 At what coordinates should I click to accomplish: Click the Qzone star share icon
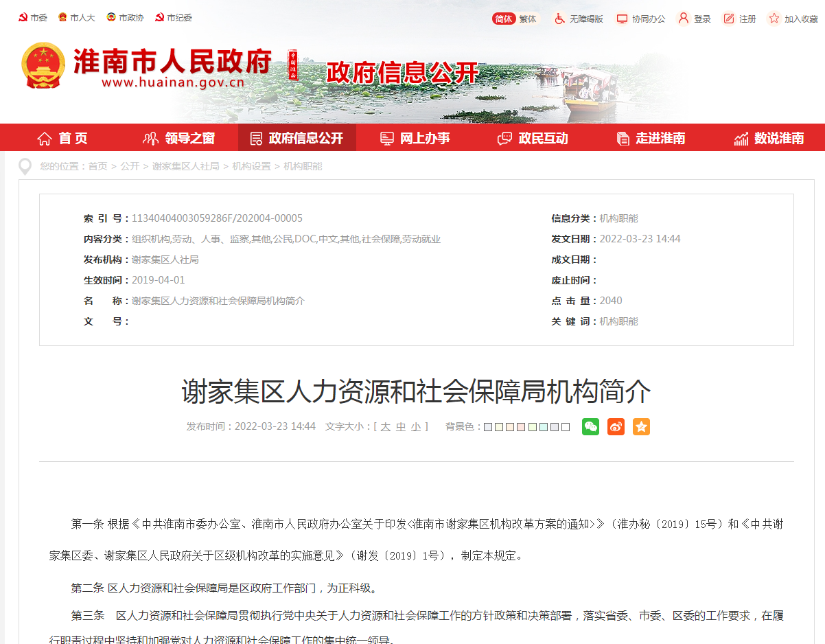tap(640, 426)
